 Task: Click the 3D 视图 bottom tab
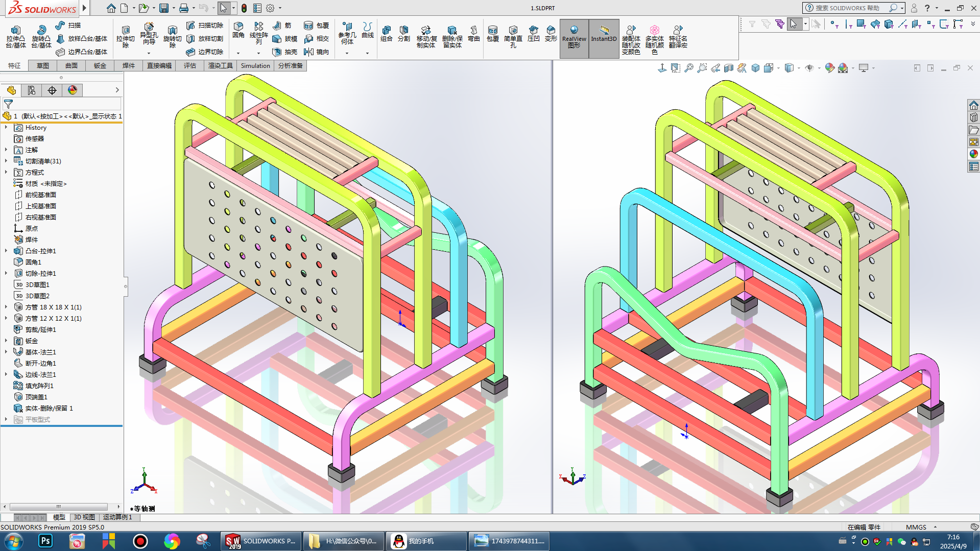coord(84,517)
